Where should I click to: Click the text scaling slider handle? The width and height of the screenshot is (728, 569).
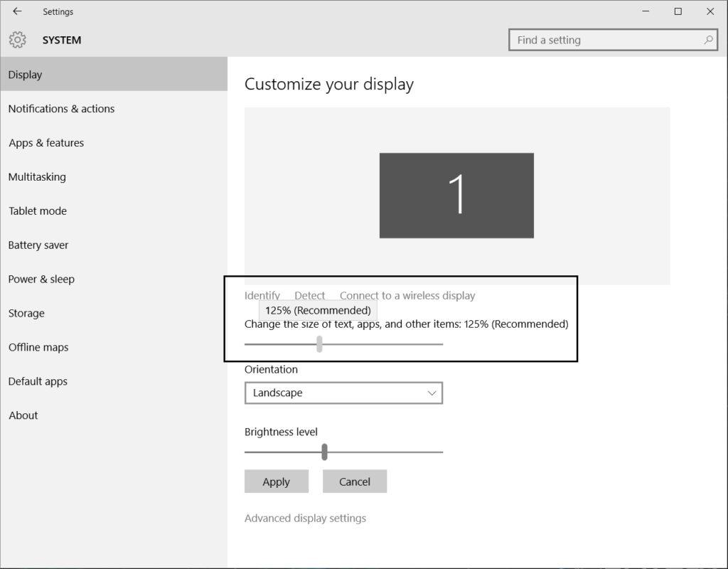point(318,344)
